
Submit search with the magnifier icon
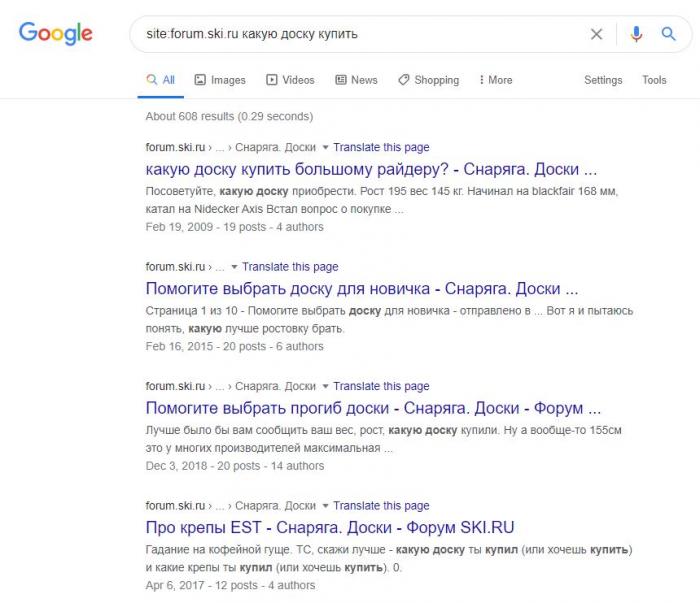[668, 33]
